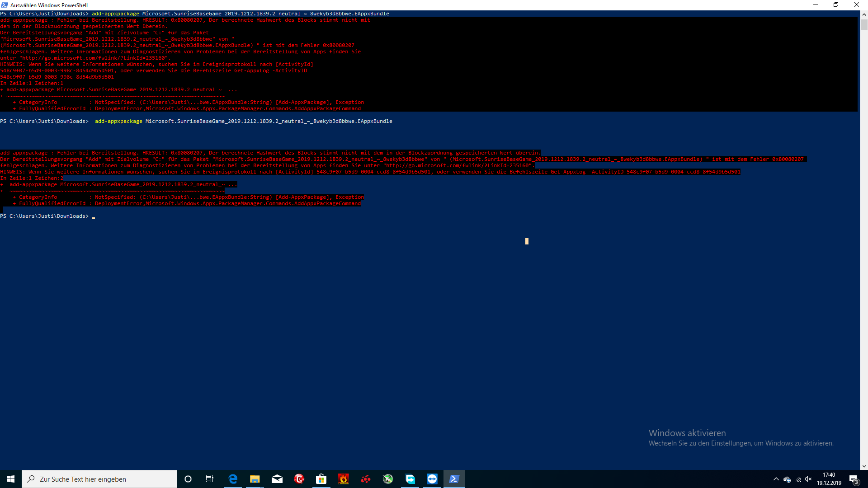Click the show desktop strip

tap(866, 479)
